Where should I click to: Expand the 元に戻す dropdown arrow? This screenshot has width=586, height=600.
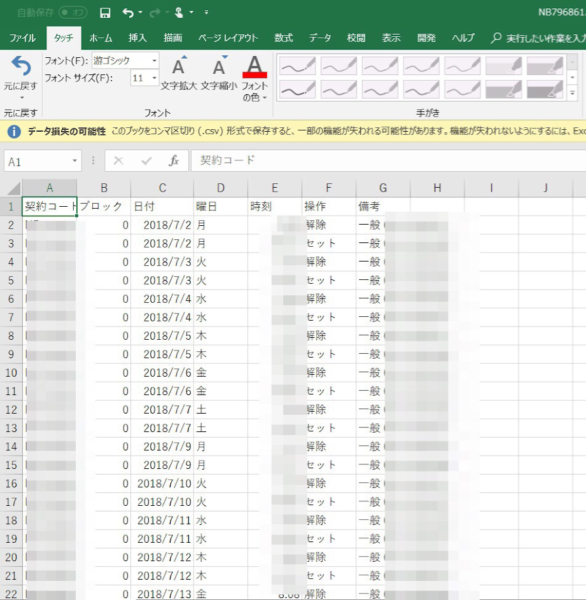click(21, 98)
